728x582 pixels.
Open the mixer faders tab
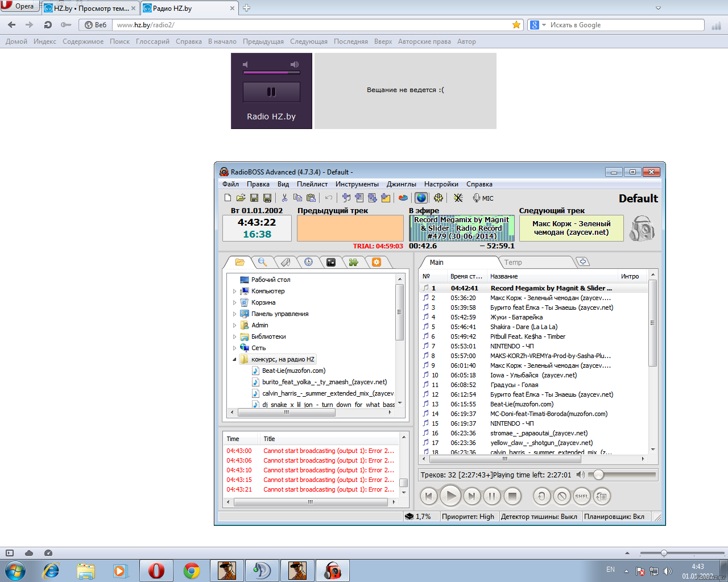pyautogui.click(x=331, y=262)
